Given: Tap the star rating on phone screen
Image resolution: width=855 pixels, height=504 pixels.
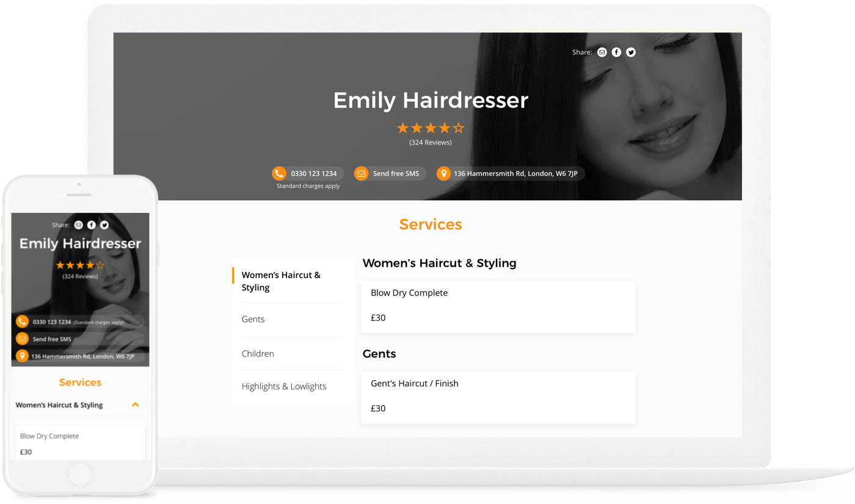Looking at the screenshot, I should click(x=80, y=265).
